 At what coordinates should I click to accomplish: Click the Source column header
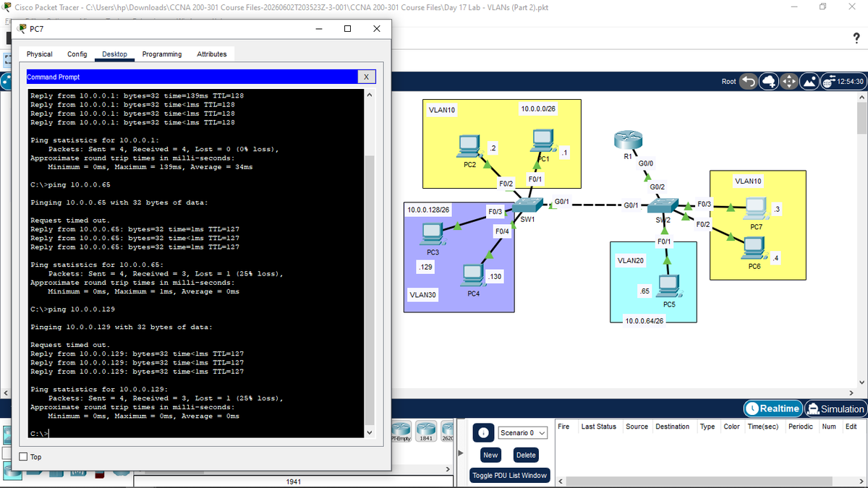tap(637, 427)
